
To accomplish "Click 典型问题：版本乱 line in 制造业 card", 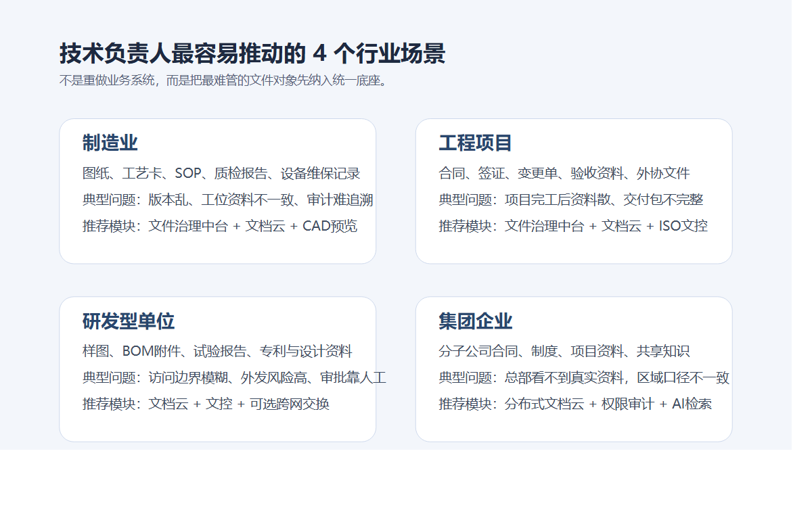I will pos(228,200).
